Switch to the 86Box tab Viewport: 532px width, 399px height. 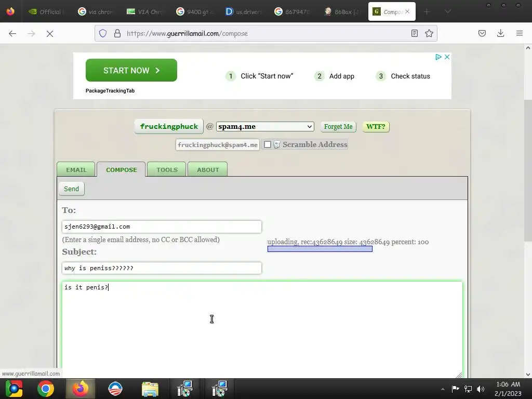[x=342, y=11]
